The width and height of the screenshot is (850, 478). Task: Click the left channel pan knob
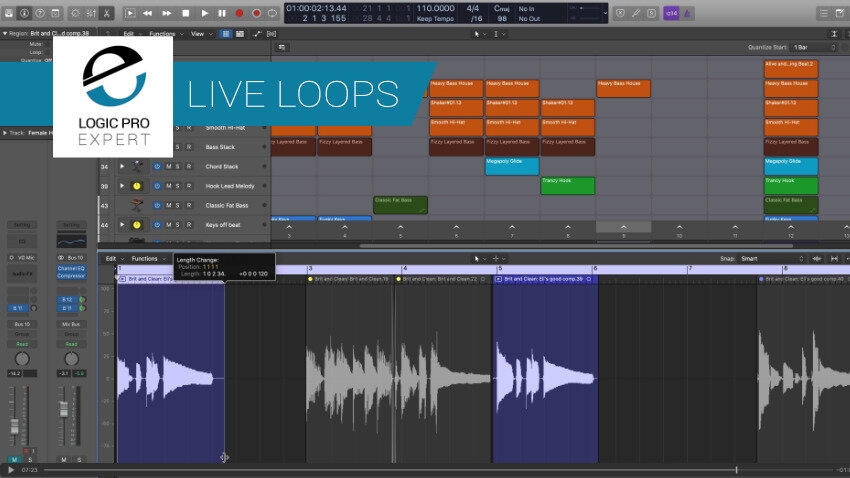click(x=22, y=358)
